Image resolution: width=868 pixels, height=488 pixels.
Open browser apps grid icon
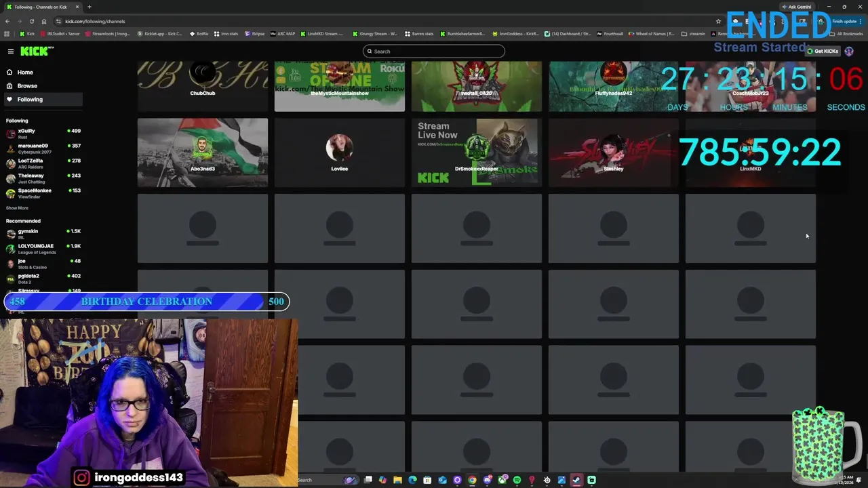tap(7, 33)
